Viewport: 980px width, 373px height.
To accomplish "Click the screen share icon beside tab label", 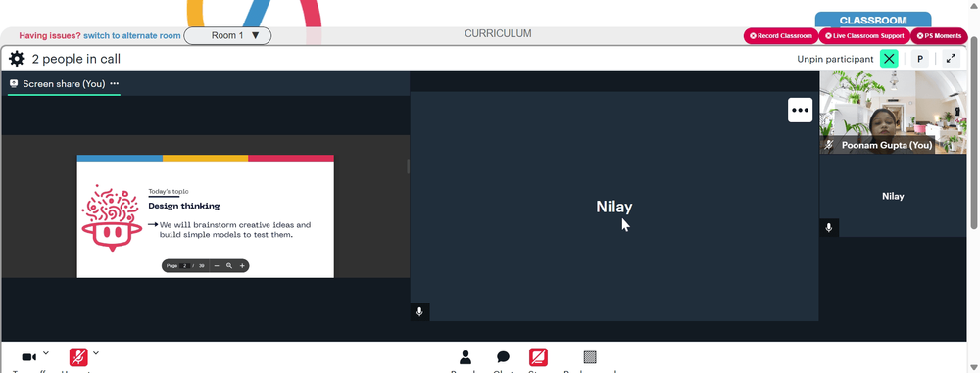I will 14,84.
